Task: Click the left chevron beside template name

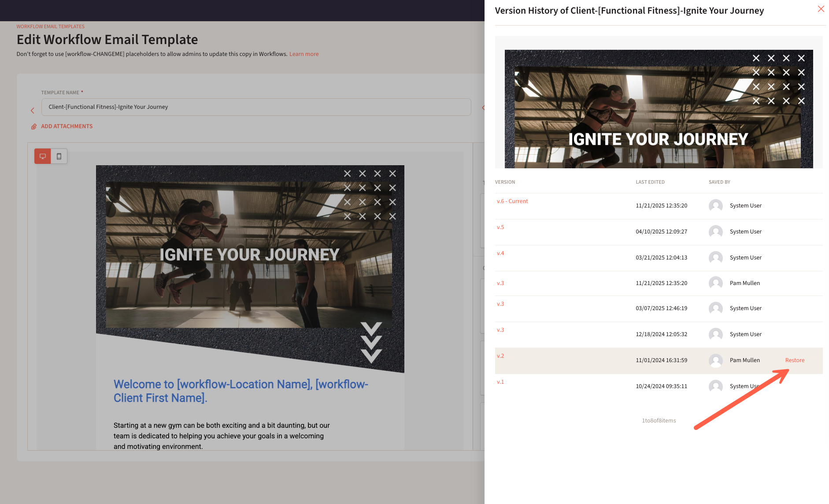Action: pyautogui.click(x=32, y=111)
